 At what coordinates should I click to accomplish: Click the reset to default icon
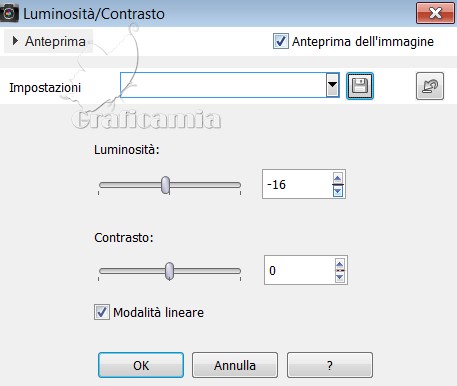coord(430,86)
